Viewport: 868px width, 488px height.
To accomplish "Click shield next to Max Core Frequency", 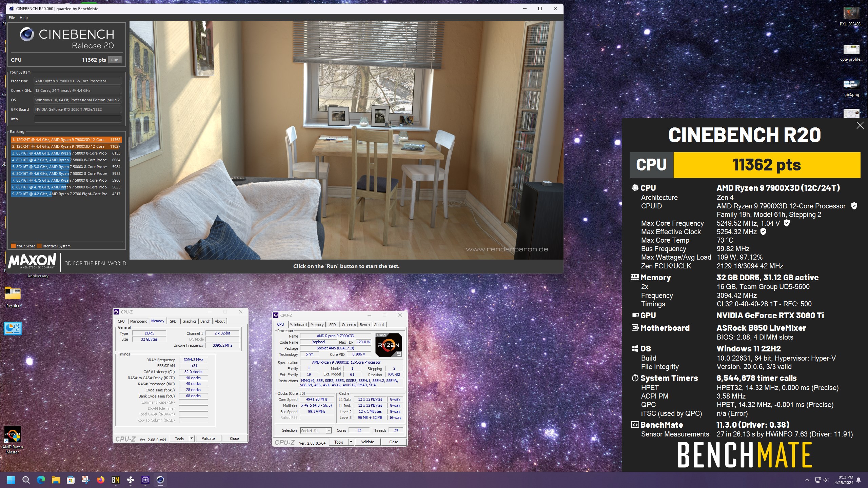I will coord(787,223).
